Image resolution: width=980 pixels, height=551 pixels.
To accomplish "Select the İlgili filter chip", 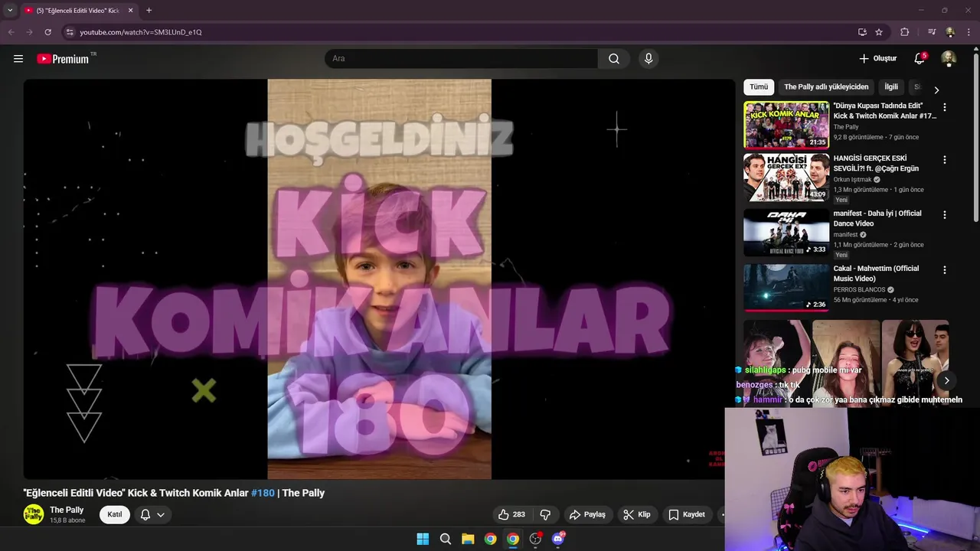I will tap(891, 86).
